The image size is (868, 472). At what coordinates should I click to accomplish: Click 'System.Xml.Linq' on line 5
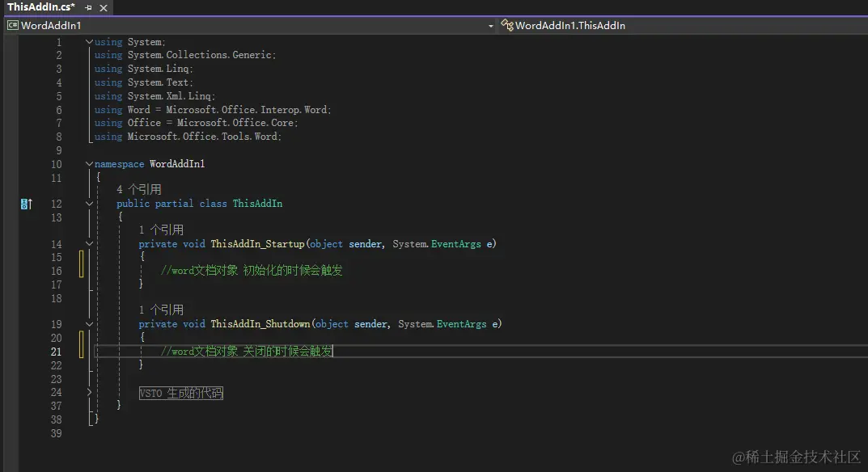[169, 95]
